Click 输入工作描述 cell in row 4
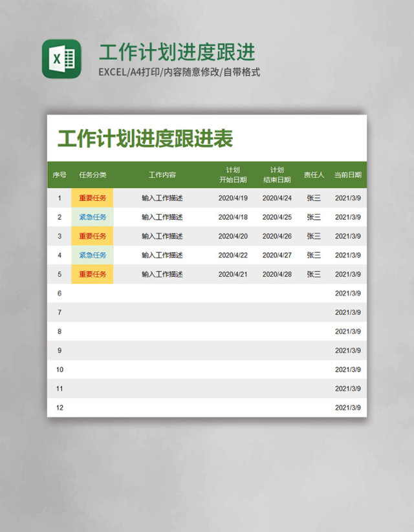Image resolution: width=414 pixels, height=532 pixels. click(x=162, y=255)
